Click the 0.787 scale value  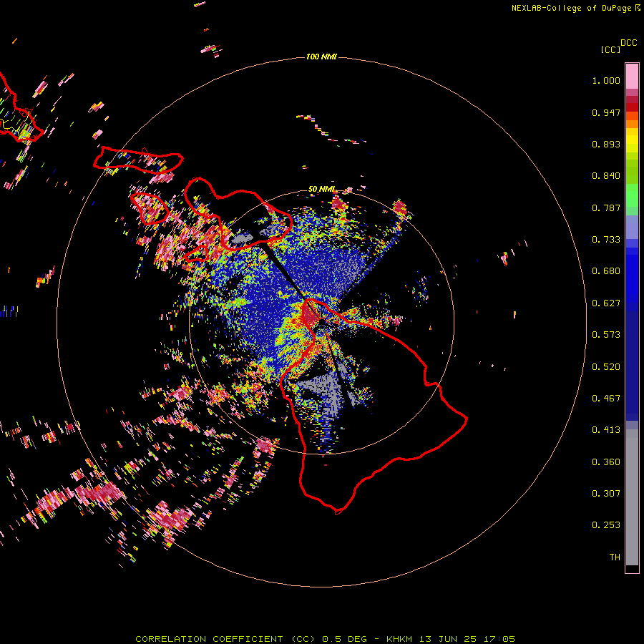click(606, 208)
